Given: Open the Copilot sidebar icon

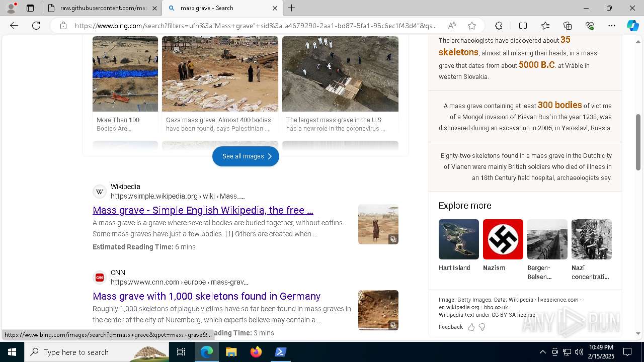Looking at the screenshot, I should [632, 26].
